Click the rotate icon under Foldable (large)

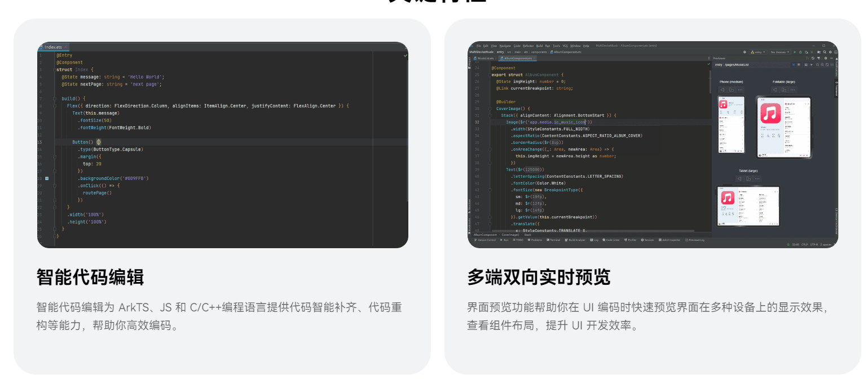click(784, 90)
